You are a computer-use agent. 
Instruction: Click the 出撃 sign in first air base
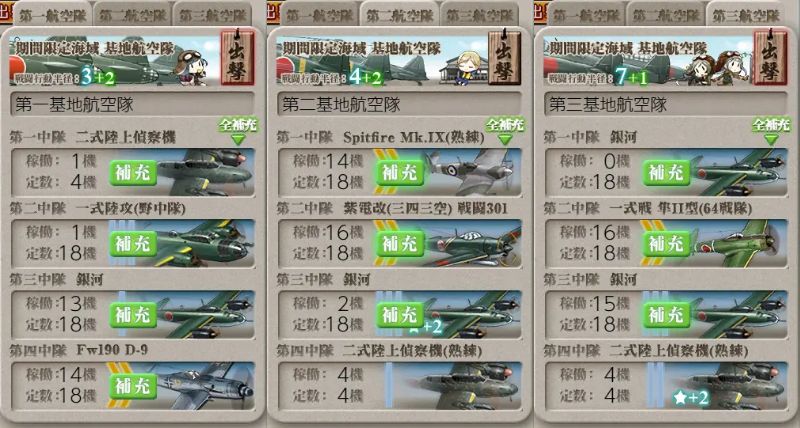point(237,58)
